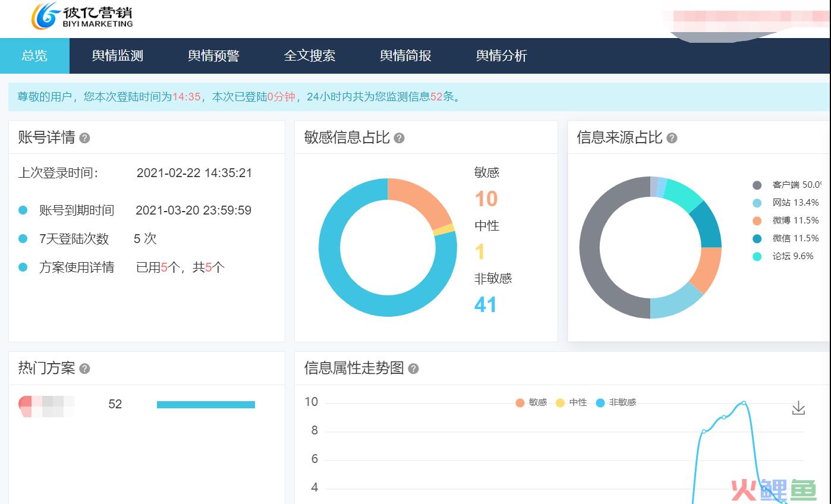Toggle 中性 series in trend legend

(571, 402)
